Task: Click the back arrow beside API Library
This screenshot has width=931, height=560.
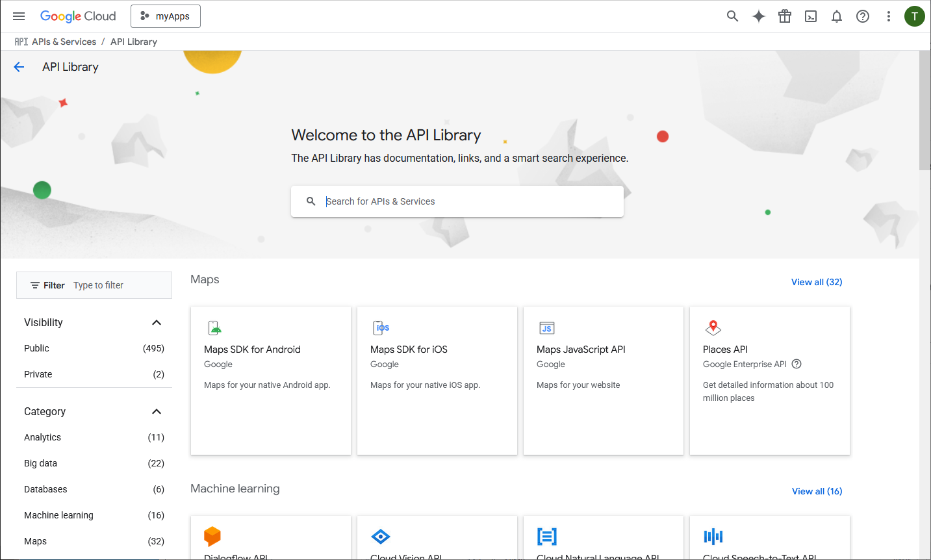Action: pos(19,67)
